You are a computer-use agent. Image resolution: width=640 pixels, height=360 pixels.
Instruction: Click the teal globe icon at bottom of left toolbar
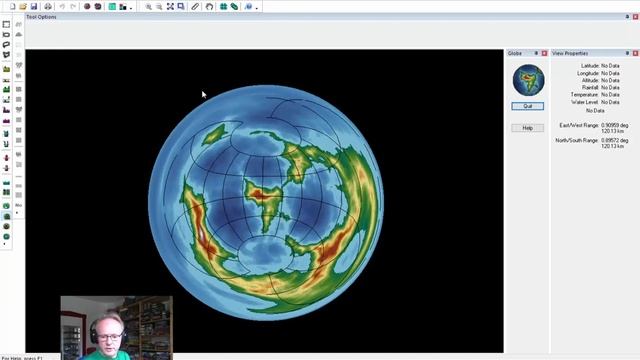tap(7, 236)
